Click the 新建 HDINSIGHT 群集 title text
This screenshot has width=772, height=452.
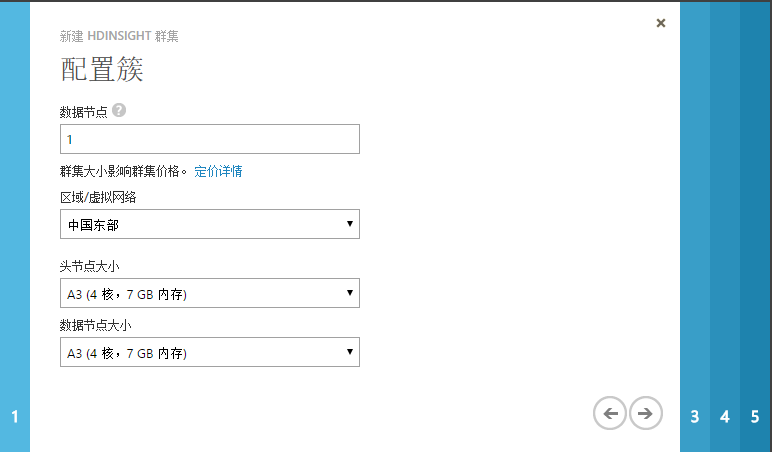click(120, 36)
